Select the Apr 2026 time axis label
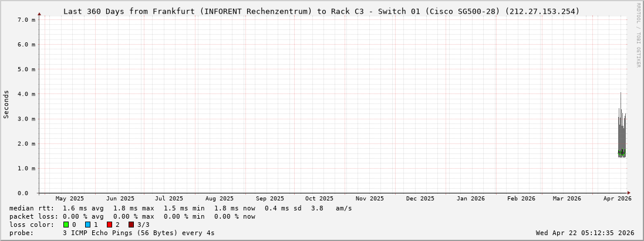 [x=617, y=199]
